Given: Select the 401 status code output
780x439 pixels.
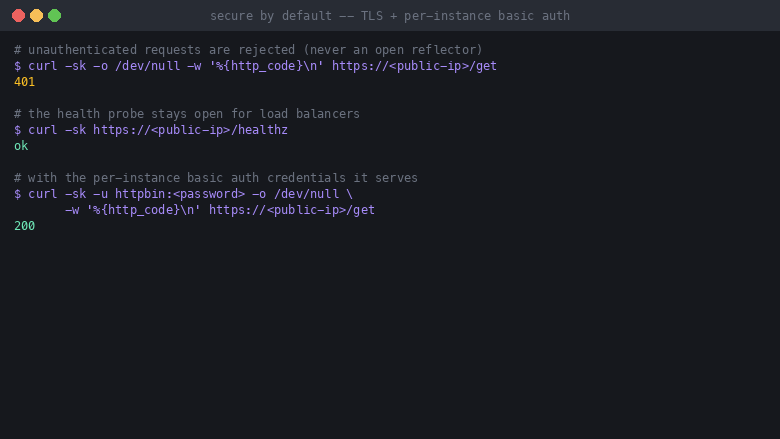Looking at the screenshot, I should [24, 82].
